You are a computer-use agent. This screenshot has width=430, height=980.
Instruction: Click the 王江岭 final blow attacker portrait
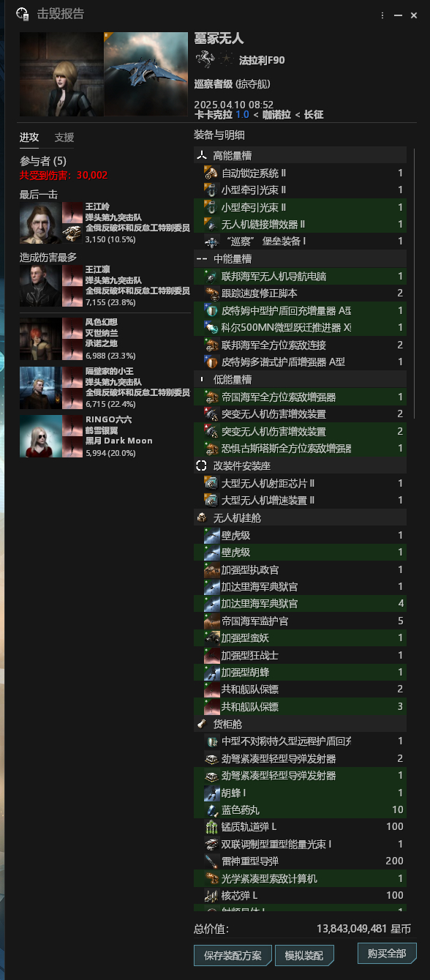click(40, 222)
